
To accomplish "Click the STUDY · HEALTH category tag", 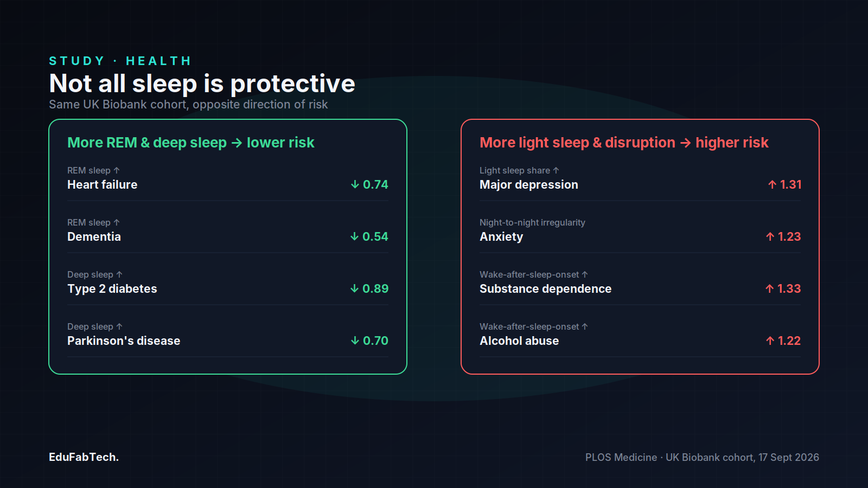I will 120,61.
